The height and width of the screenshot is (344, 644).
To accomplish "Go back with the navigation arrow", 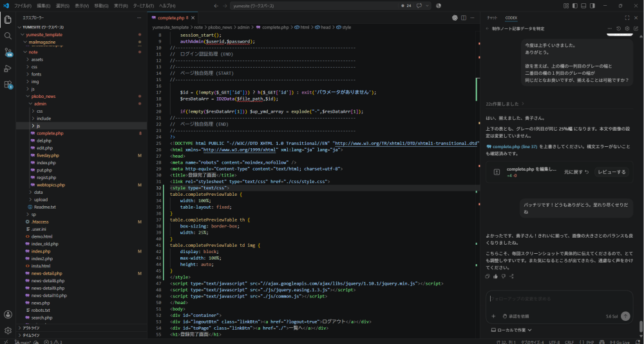I will pyautogui.click(x=216, y=6).
